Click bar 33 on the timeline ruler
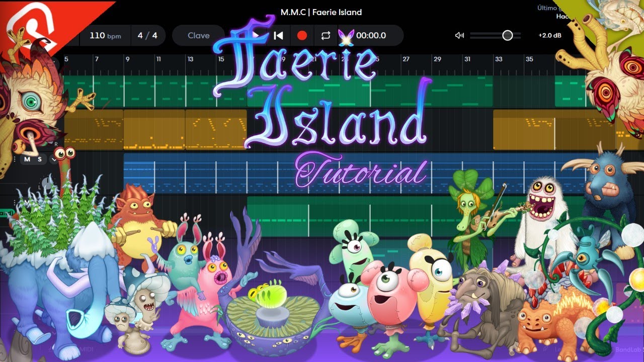The image size is (644, 362). click(499, 59)
